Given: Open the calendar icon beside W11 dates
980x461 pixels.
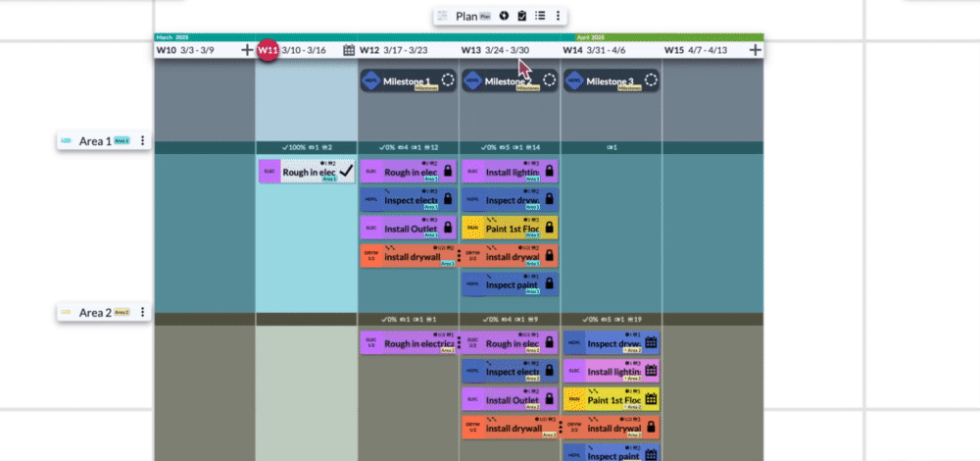Looking at the screenshot, I should coord(349,50).
